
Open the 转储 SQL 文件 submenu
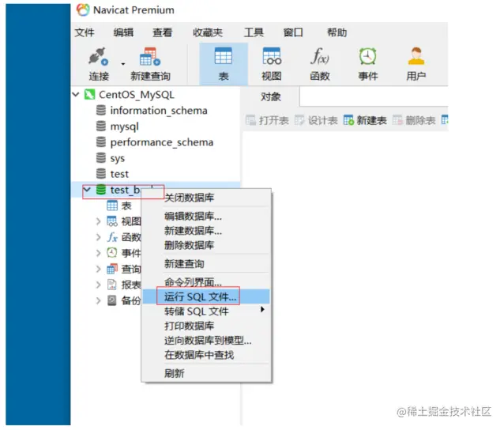coord(205,311)
